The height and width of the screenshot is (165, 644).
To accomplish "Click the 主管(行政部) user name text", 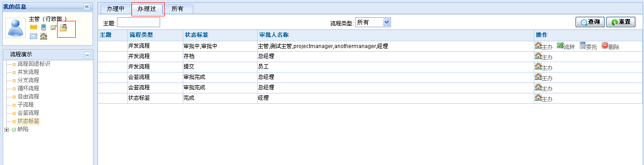I will click(x=48, y=19).
